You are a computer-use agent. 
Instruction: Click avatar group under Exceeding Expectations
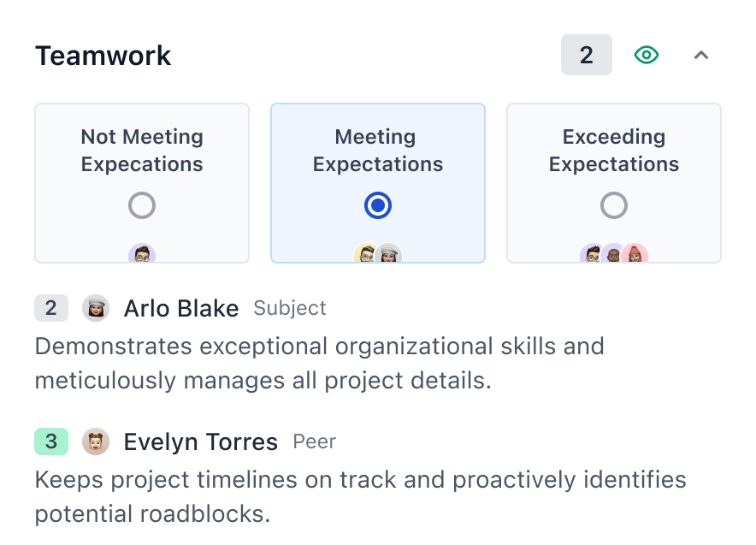(x=614, y=254)
